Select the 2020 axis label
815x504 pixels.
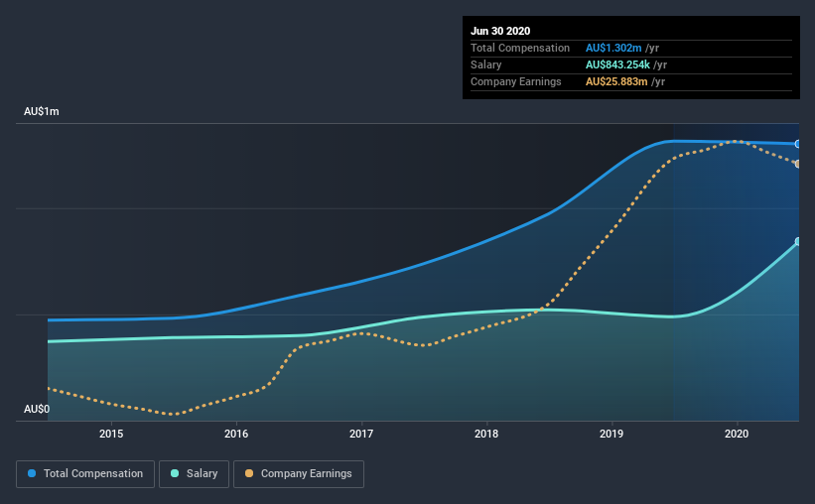point(737,434)
